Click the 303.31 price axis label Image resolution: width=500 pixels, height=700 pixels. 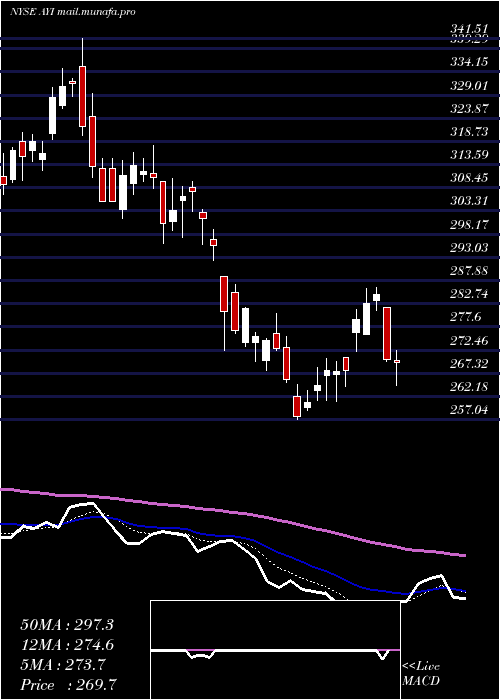pyautogui.click(x=468, y=201)
